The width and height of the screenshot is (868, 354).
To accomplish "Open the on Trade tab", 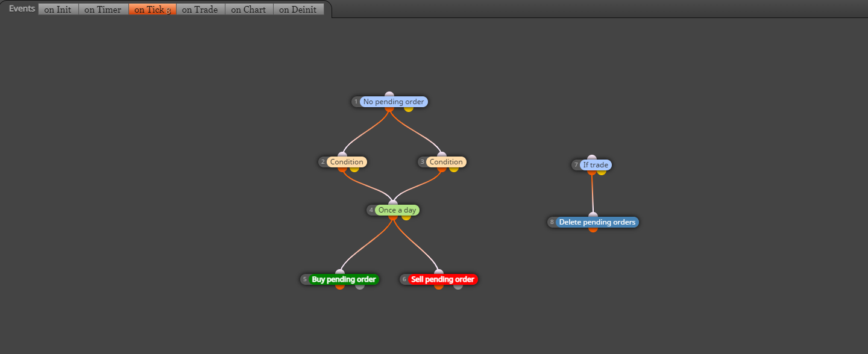I will [200, 10].
